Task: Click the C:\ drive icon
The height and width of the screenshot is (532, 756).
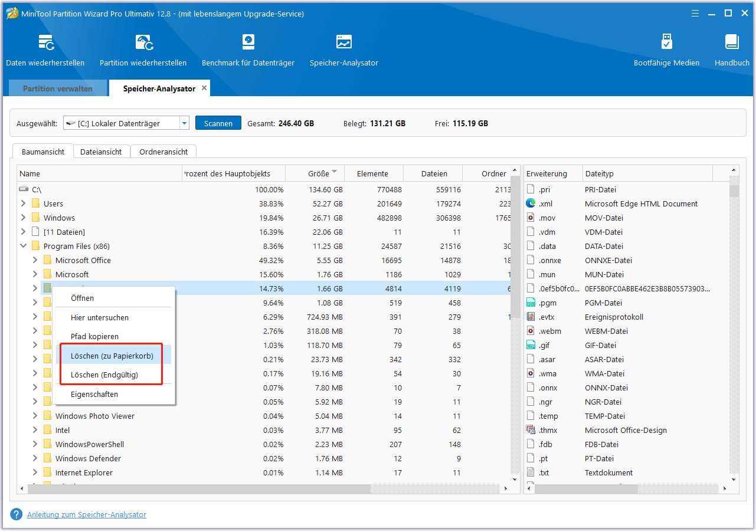Action: 24,189
